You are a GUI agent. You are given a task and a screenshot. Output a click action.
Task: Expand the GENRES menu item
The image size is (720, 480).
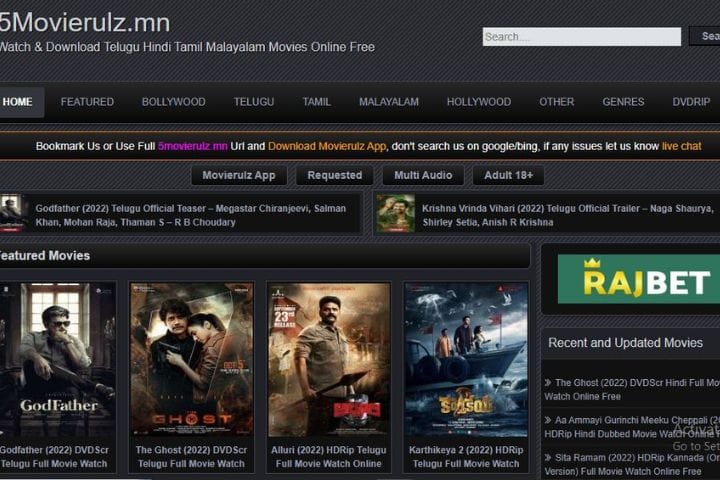[x=623, y=102]
